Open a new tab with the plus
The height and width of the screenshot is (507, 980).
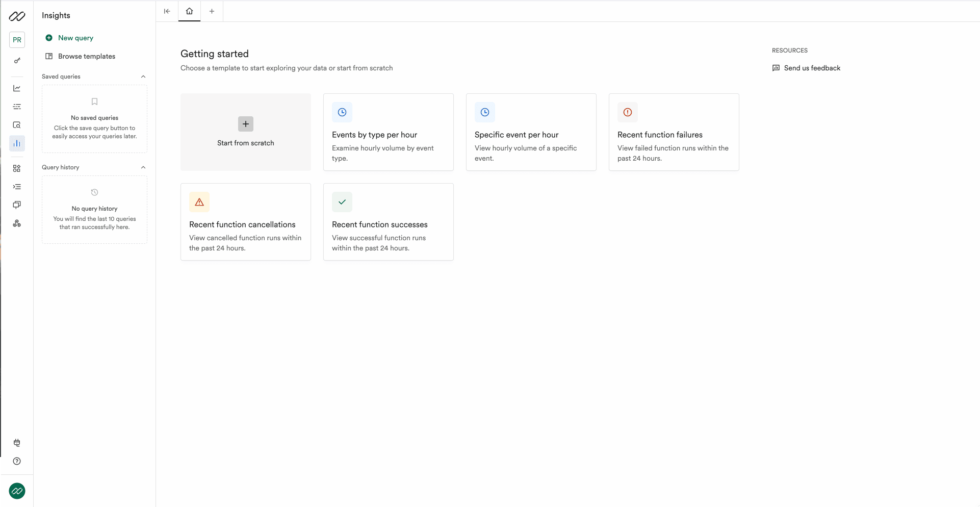click(x=212, y=11)
